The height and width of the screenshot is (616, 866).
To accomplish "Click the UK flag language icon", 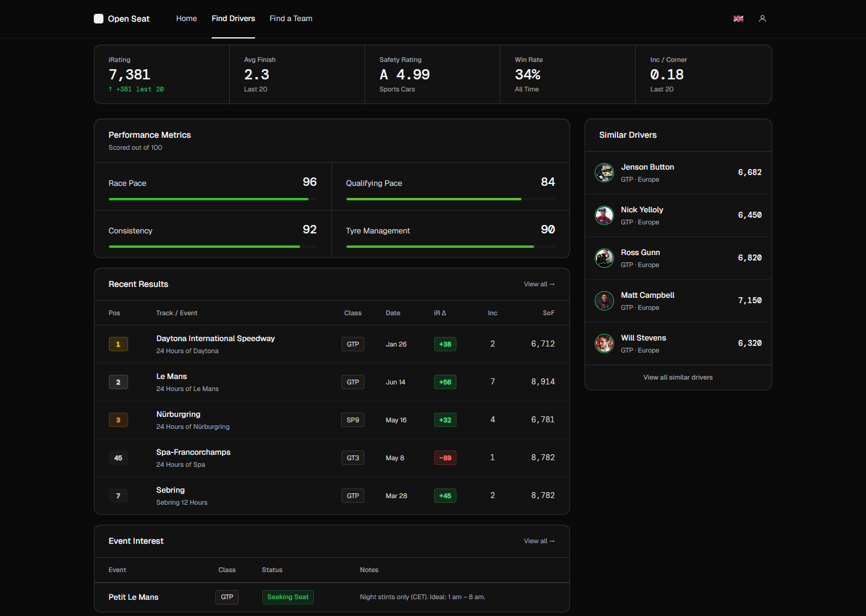I will point(738,19).
